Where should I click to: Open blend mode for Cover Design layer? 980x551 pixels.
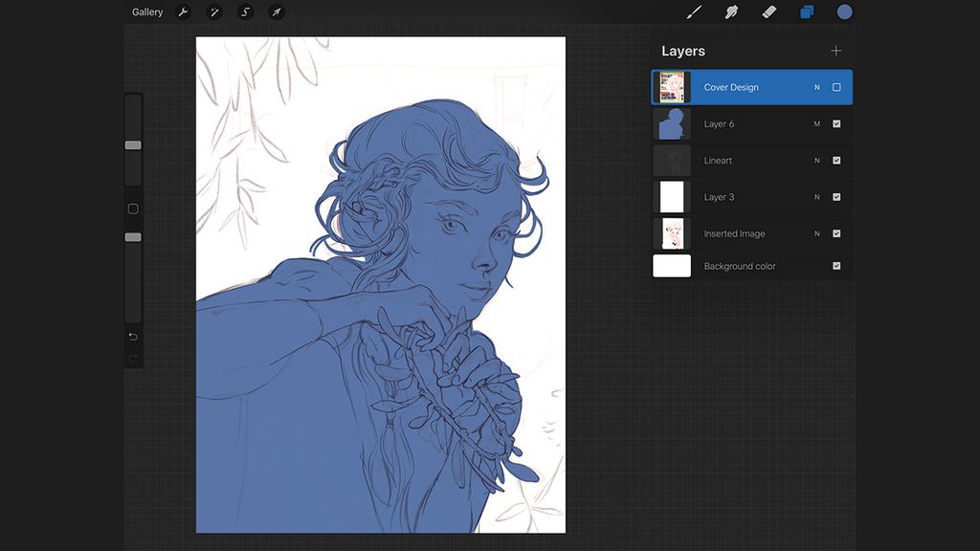(x=816, y=86)
